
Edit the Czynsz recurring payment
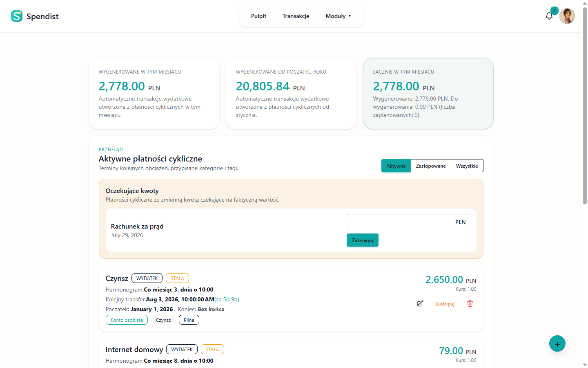tap(420, 303)
